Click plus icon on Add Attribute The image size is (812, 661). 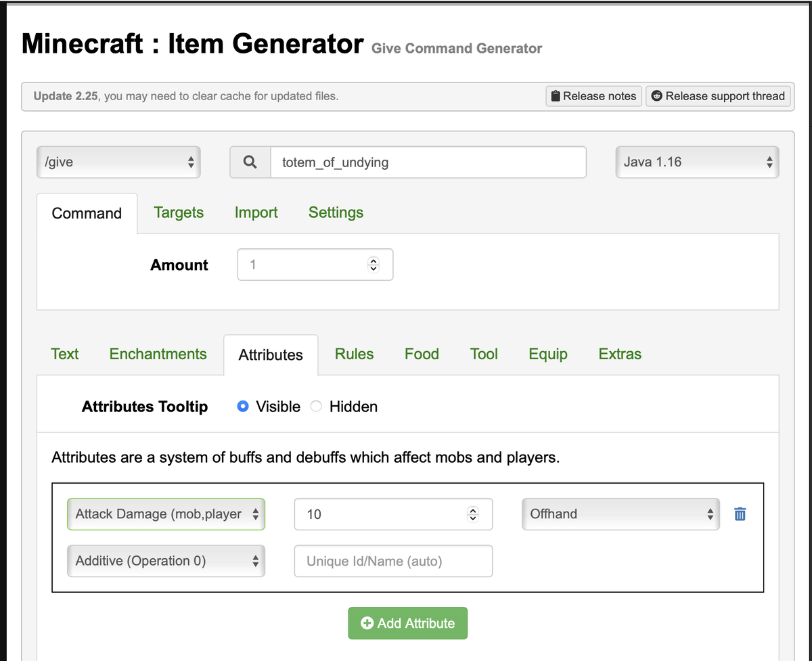tap(367, 623)
